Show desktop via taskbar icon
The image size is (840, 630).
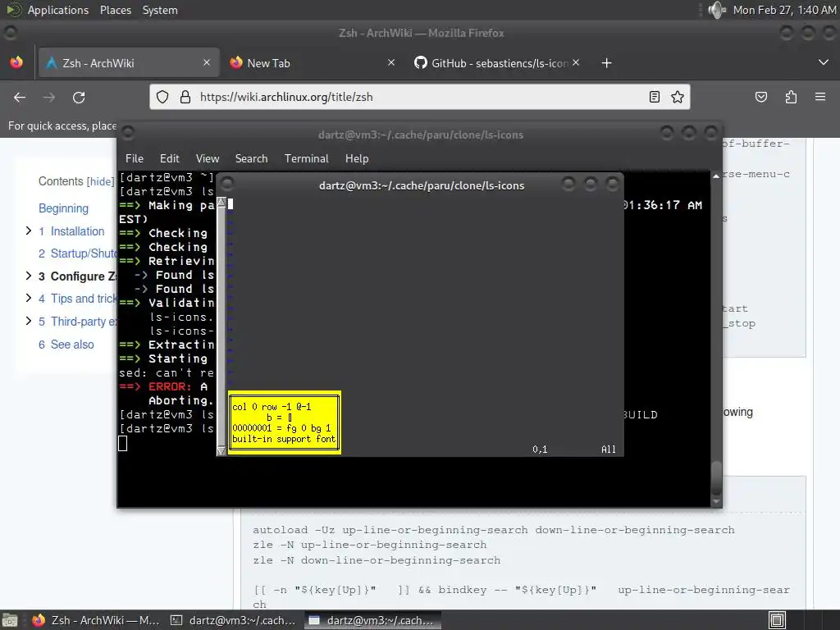(x=10, y=620)
